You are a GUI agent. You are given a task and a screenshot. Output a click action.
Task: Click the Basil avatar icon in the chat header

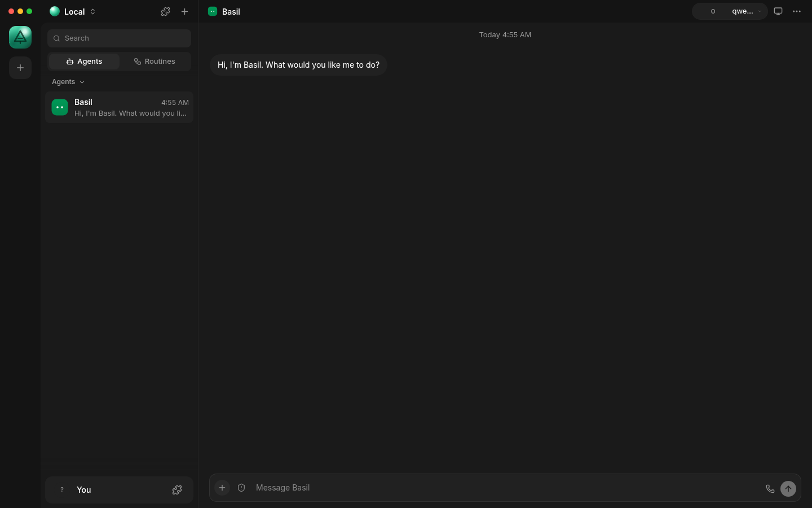pyautogui.click(x=213, y=11)
